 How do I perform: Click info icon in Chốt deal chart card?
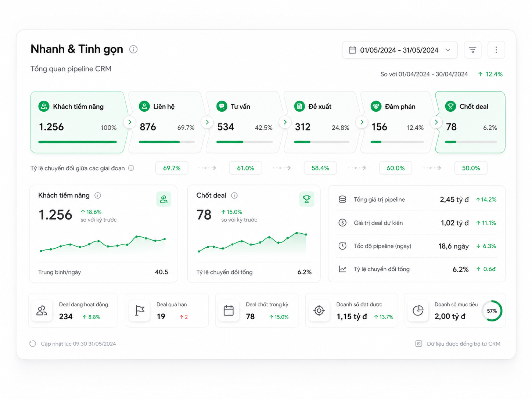(234, 195)
